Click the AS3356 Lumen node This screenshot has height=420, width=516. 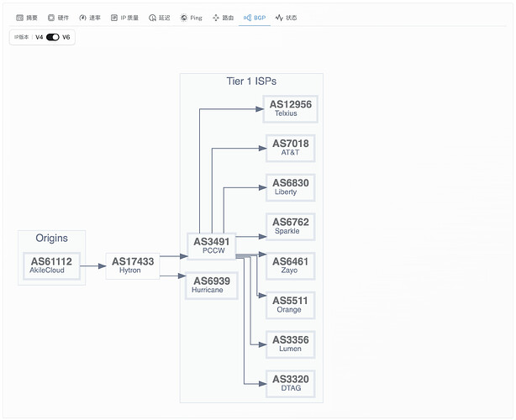[x=290, y=344]
